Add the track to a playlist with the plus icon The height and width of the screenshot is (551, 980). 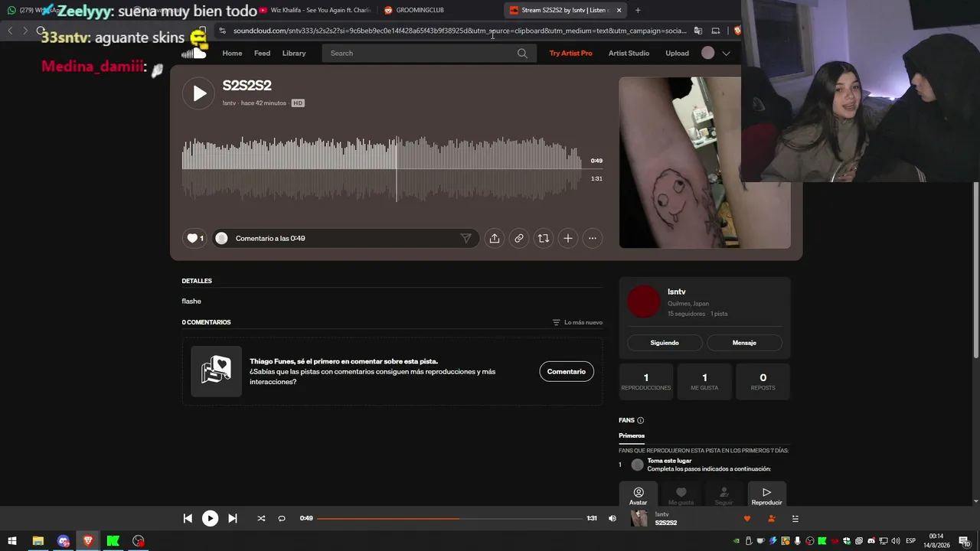click(568, 238)
